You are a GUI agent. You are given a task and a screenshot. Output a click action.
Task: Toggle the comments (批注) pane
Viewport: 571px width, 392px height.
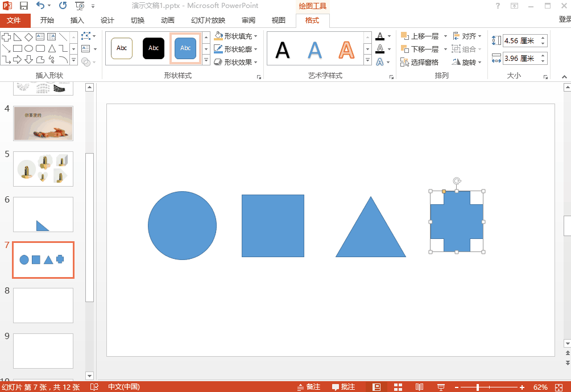click(344, 387)
